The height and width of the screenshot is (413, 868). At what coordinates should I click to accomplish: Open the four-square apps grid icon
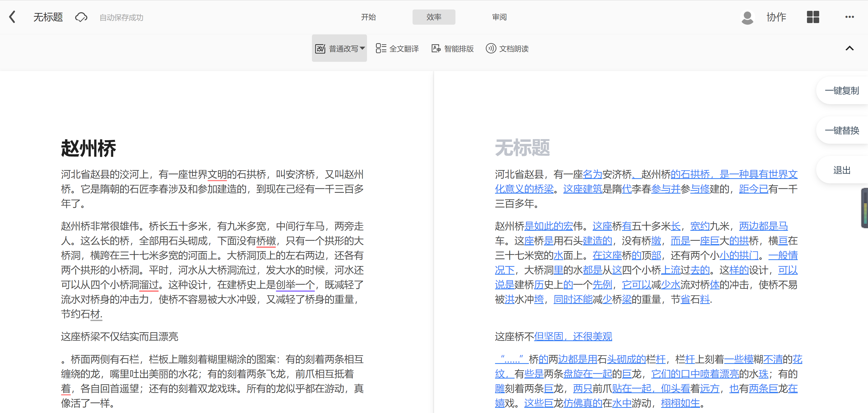click(x=813, y=17)
